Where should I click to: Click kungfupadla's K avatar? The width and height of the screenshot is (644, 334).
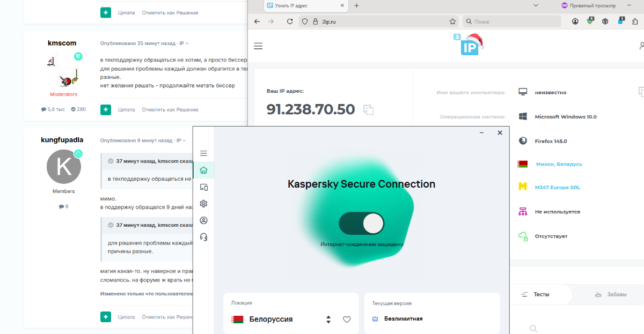64,167
